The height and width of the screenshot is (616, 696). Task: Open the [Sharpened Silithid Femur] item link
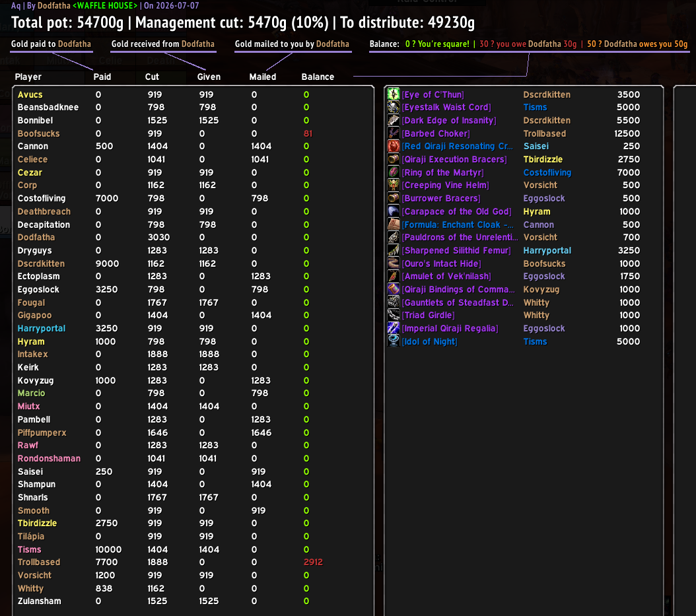tap(456, 250)
